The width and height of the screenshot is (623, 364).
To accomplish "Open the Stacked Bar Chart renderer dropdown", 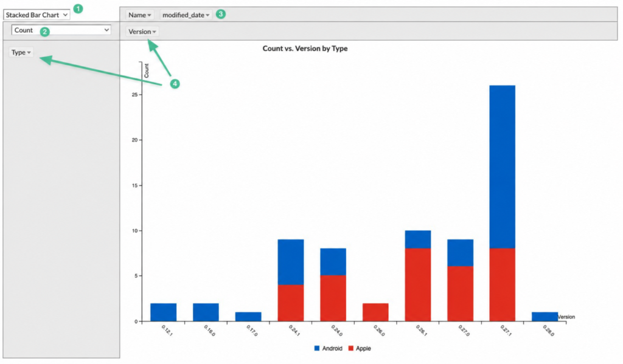I will click(37, 15).
